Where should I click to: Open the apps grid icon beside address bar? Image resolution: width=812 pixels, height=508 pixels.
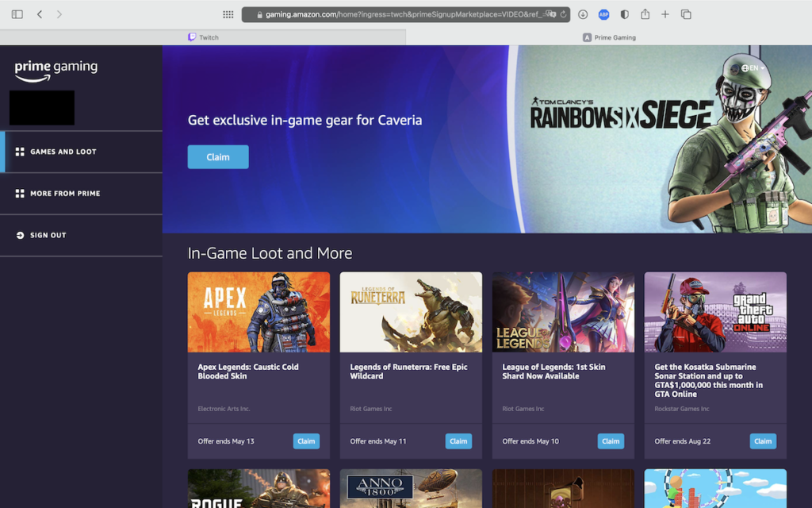tap(228, 14)
